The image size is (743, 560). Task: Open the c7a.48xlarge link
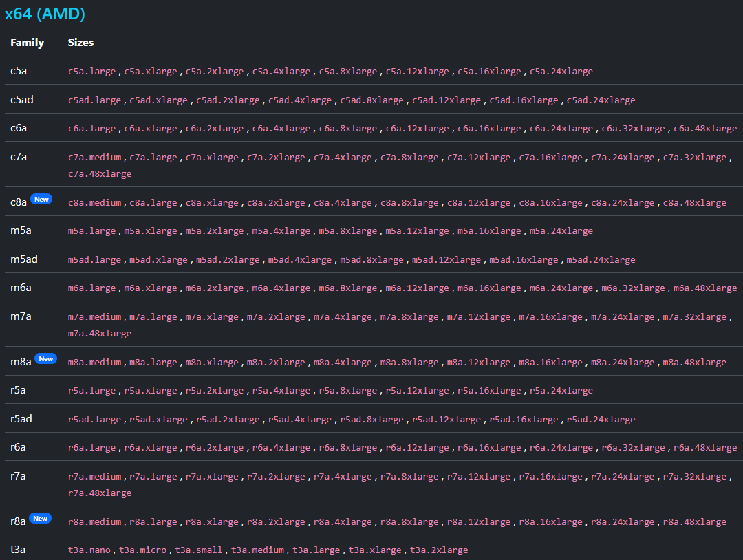(99, 174)
